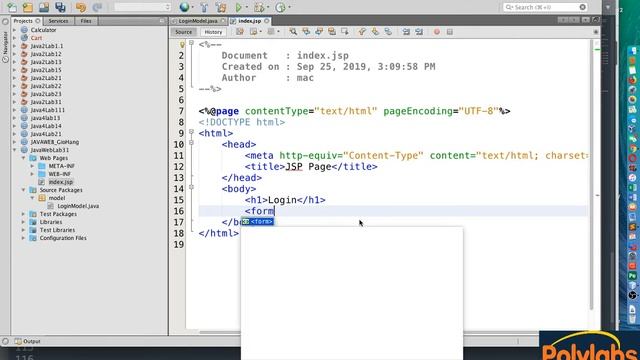Click the Search field
Image resolution: width=640 pixels, height=360 pixels.
pos(545,7)
